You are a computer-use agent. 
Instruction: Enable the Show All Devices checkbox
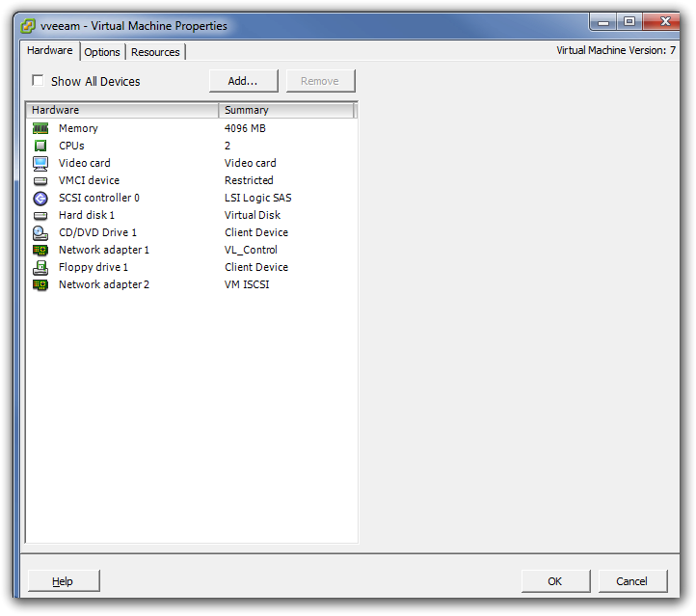(x=39, y=81)
